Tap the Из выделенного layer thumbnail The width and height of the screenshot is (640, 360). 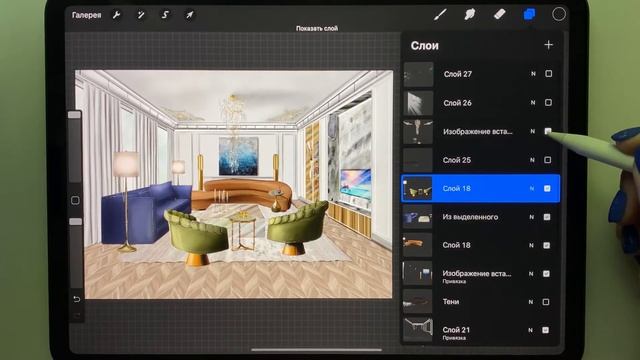point(418,217)
